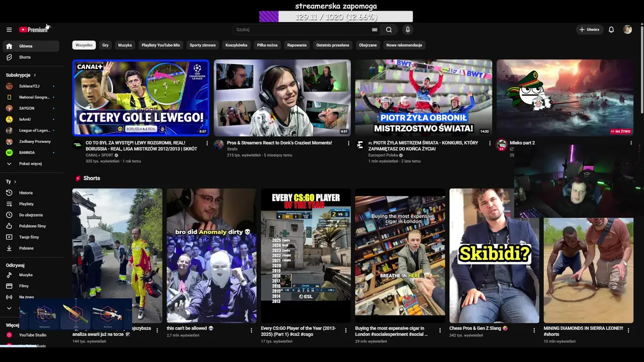Image resolution: width=644 pixels, height=362 pixels.
Task: Open IsAmU subscription channel
Action: [31, 120]
